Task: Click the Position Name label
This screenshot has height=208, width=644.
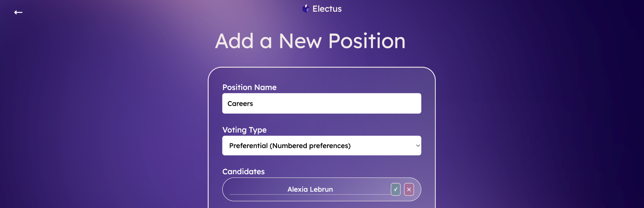Action: click(x=250, y=87)
